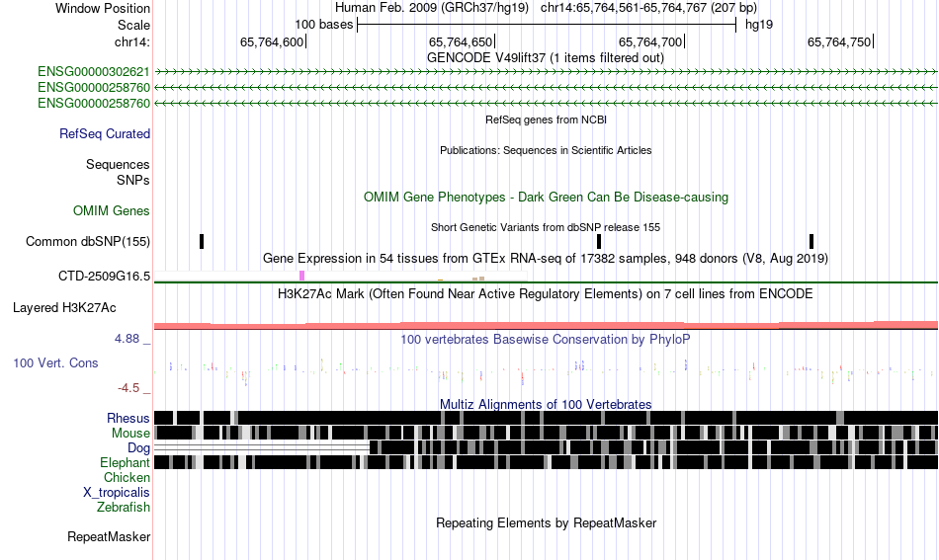
Task: Click the 65,764,750 ruler position
Action: click(x=839, y=41)
